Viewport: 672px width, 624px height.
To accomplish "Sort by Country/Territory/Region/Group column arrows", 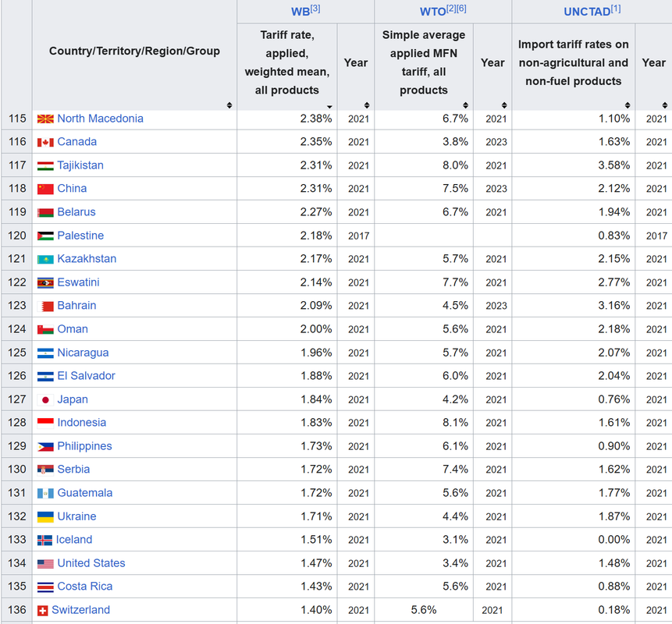I will (x=229, y=105).
